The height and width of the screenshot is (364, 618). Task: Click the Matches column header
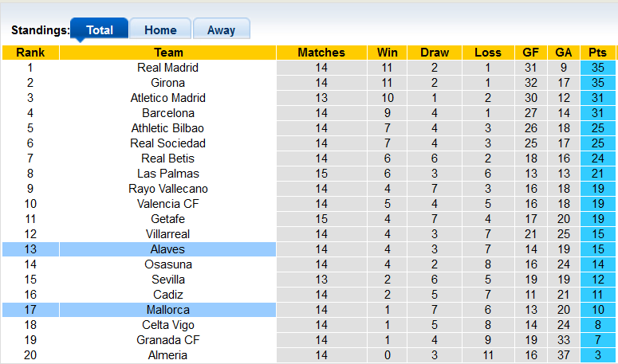[321, 53]
